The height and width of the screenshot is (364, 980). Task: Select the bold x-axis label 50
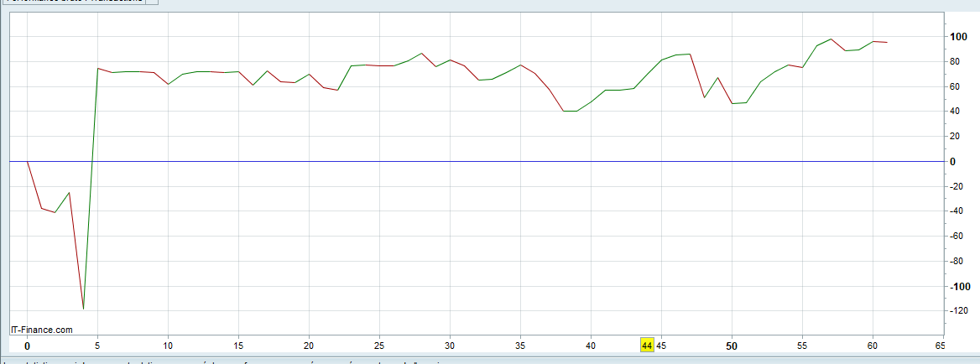pyautogui.click(x=732, y=346)
